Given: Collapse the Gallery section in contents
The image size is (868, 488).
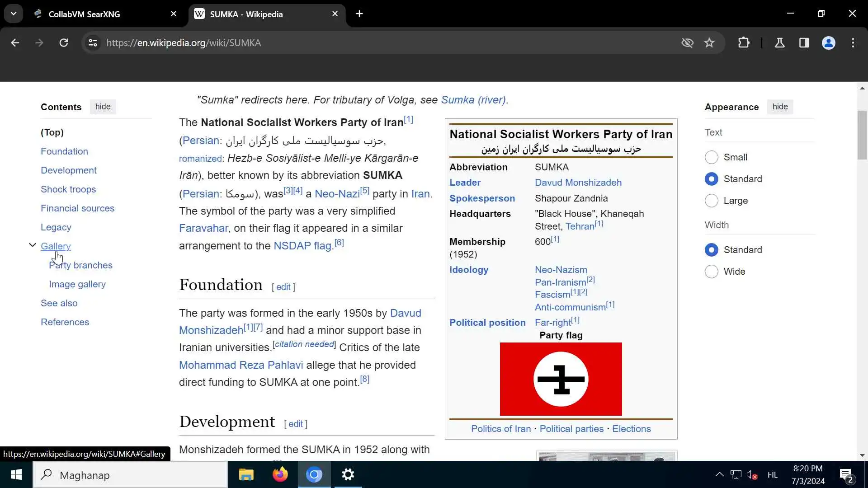Looking at the screenshot, I should click(x=33, y=245).
